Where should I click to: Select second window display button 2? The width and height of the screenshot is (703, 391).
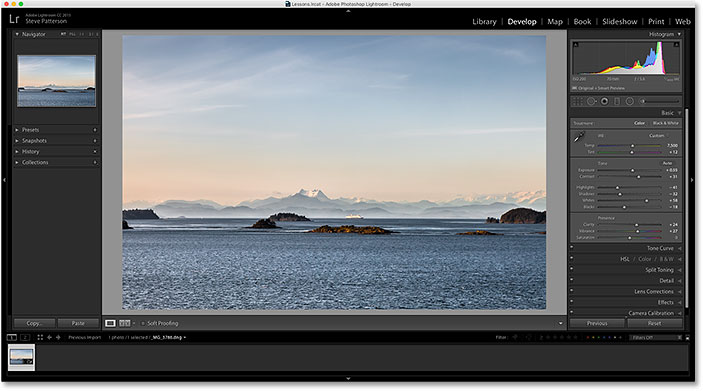pos(25,337)
